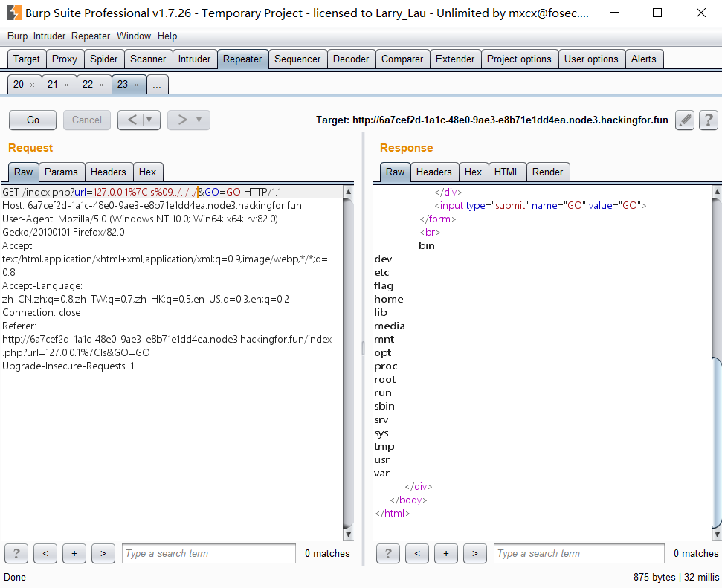Go forward to next request in history

(x=182, y=120)
